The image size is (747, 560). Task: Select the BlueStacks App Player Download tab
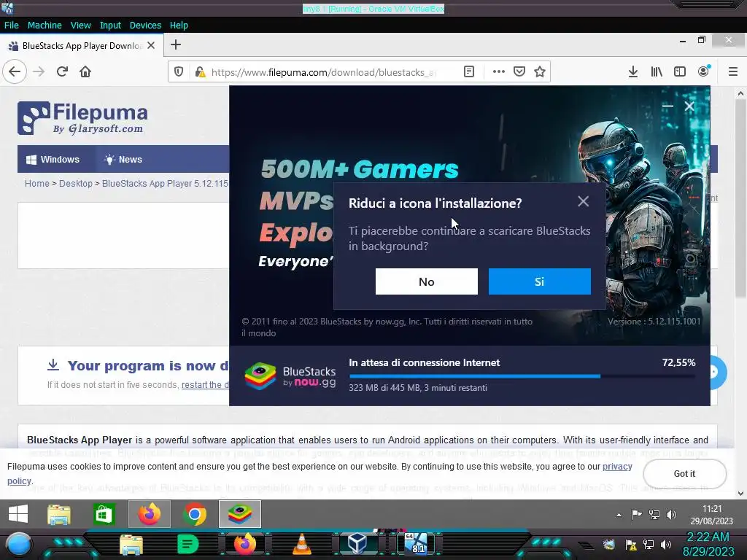point(82,46)
